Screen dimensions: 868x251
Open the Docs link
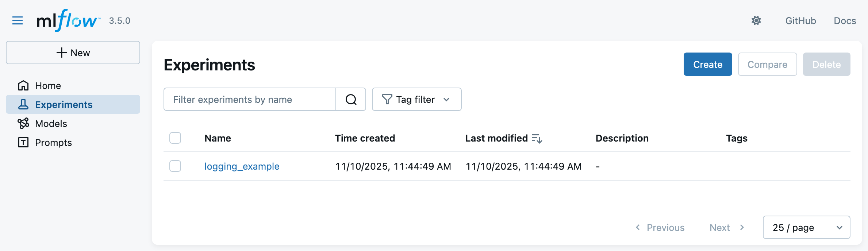click(845, 21)
